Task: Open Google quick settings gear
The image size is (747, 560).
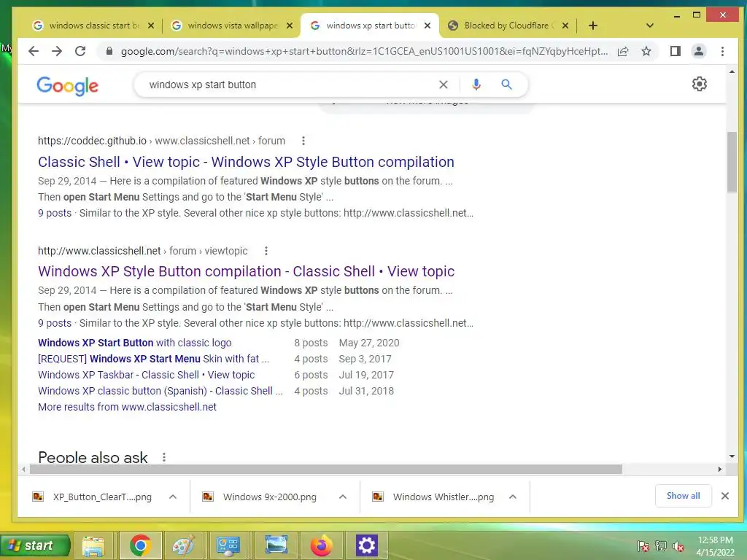Action: 699,84
